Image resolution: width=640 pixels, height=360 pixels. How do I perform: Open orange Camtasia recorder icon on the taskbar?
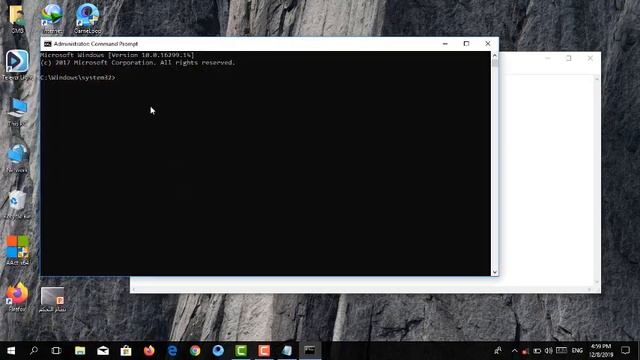point(264,350)
